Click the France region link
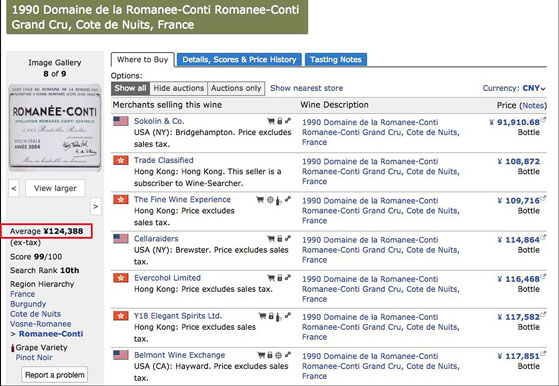The height and width of the screenshot is (386, 559). 22,294
